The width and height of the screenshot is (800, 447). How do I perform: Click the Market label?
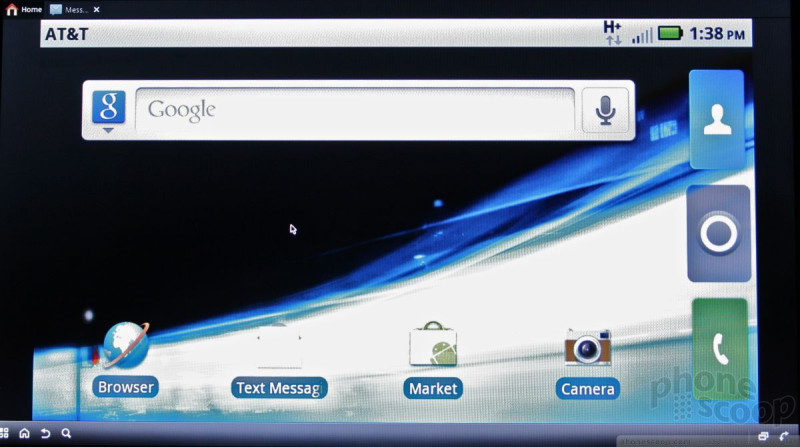[x=433, y=389]
